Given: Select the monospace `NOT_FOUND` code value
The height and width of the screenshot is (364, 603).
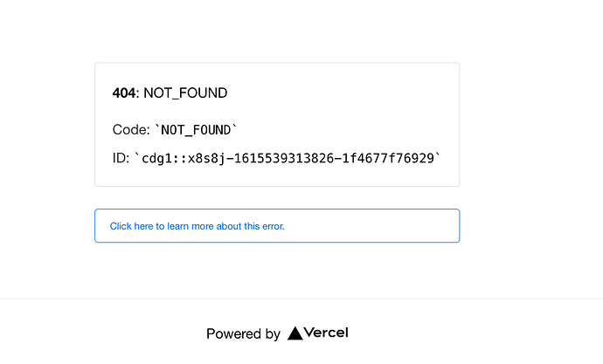Looking at the screenshot, I should pos(197,130).
